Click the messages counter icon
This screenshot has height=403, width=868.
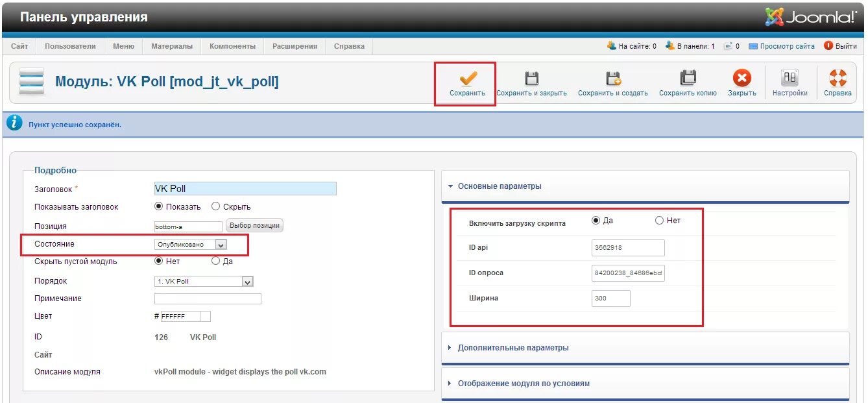click(x=728, y=46)
